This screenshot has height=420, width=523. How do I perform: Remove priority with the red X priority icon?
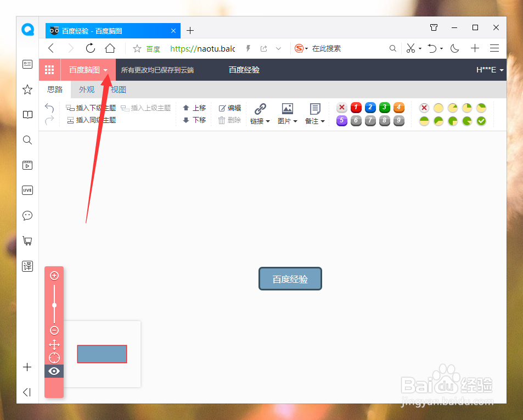[341, 108]
